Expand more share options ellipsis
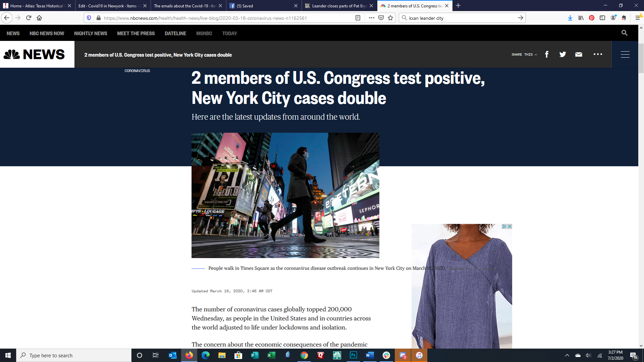This screenshot has width=644, height=362. 598,54
